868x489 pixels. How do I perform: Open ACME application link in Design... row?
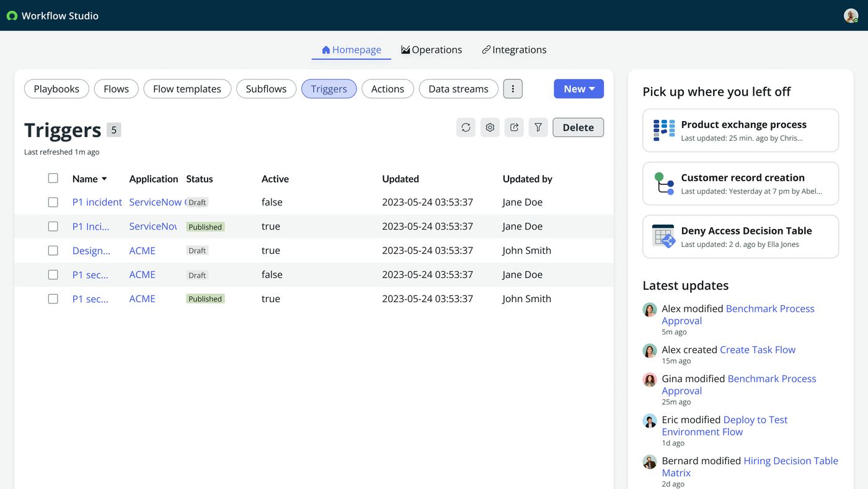click(x=143, y=251)
